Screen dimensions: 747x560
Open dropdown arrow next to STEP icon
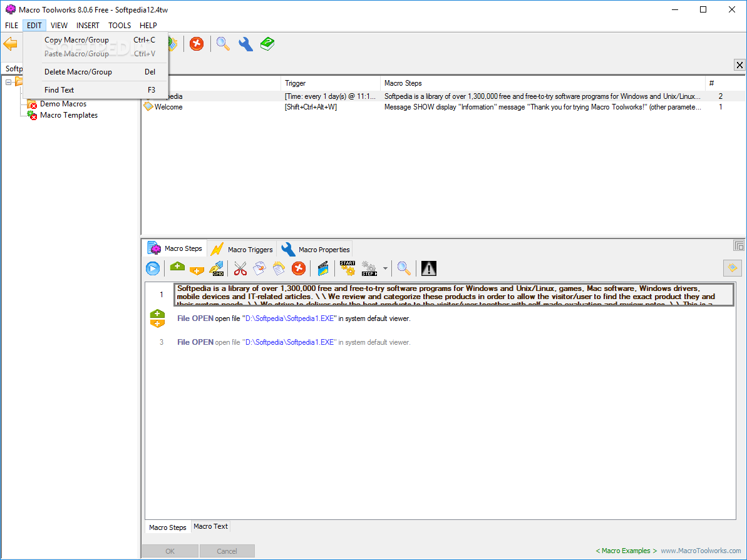[x=385, y=268]
